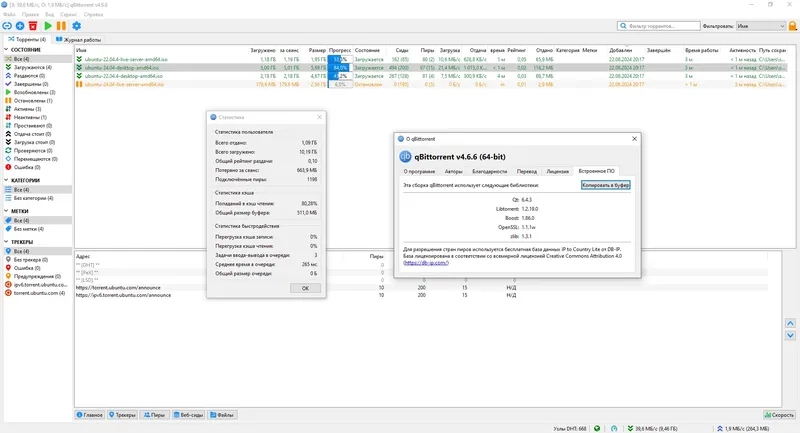Click the tracker list move-down arrow
800x433 pixels.
(x=790, y=336)
